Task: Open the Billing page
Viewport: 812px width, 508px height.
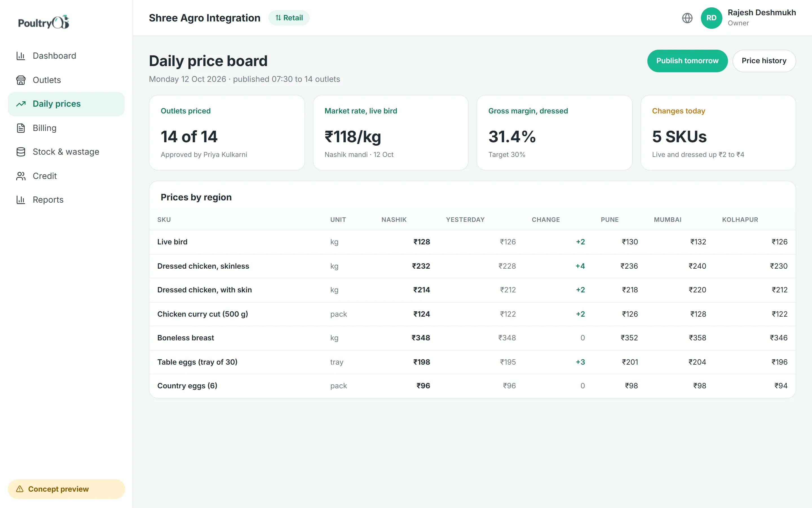Action: click(66, 128)
